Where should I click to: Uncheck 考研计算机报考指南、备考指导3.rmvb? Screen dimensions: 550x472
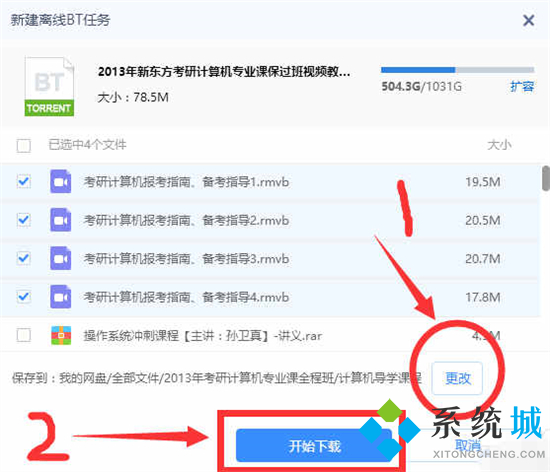pos(24,258)
